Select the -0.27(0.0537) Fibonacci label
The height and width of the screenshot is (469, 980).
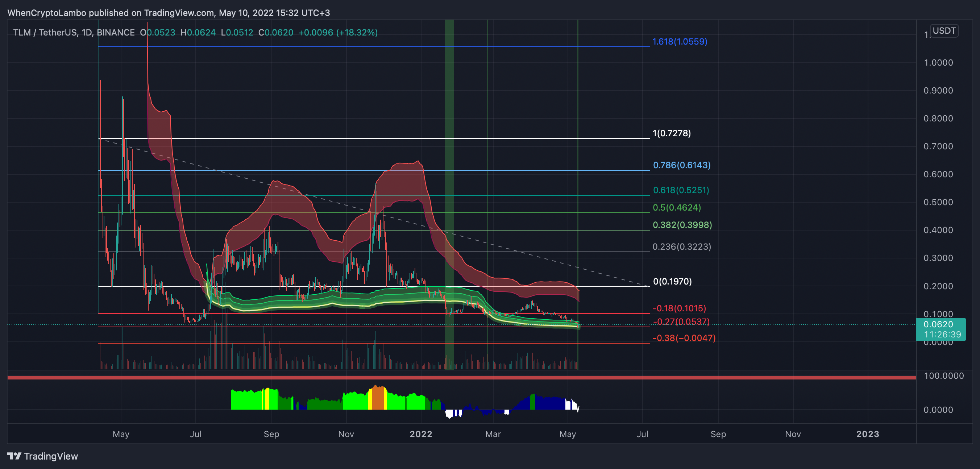point(681,322)
